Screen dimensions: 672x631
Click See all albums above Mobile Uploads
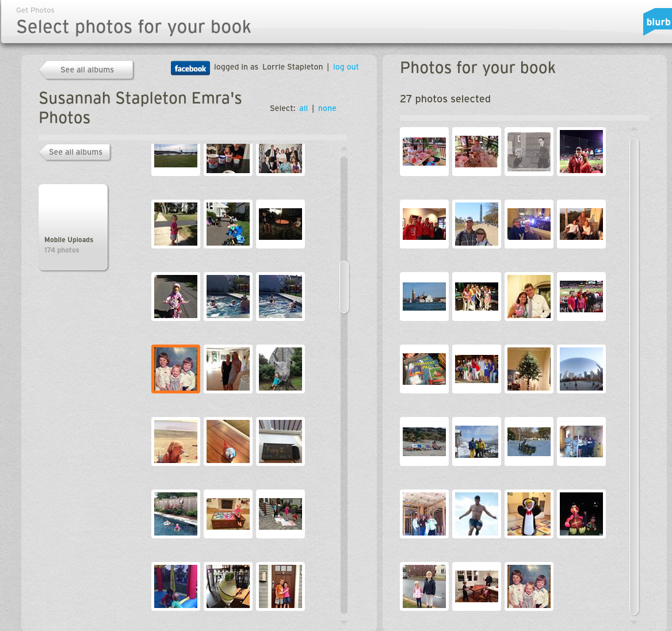pyautogui.click(x=75, y=152)
